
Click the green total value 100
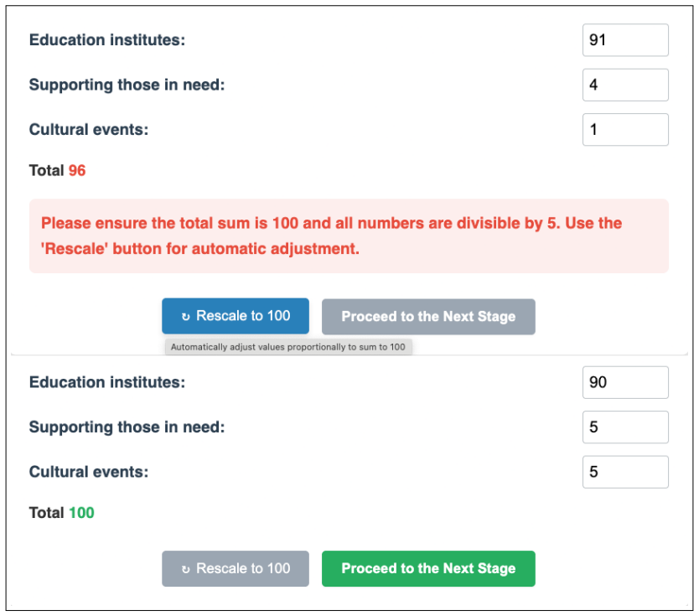[x=81, y=513]
